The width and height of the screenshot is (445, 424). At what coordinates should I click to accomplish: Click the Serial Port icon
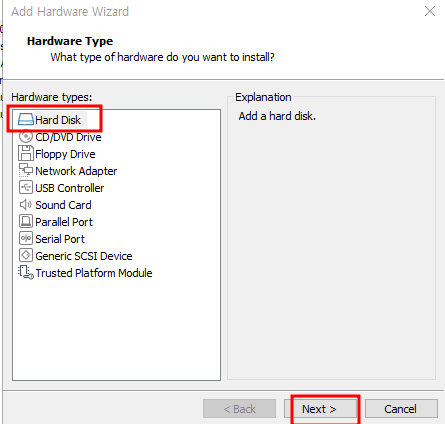point(26,239)
